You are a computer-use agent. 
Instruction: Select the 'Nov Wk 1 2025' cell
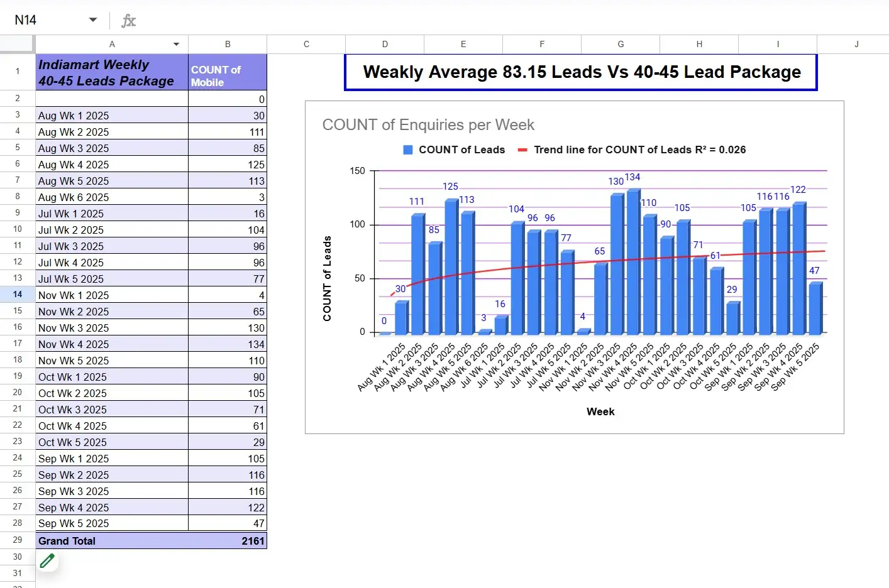pos(112,295)
